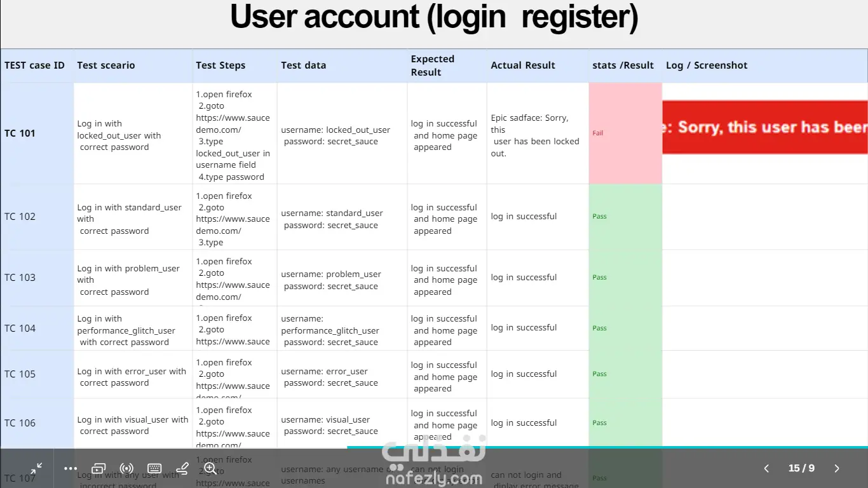Select the error_user scenario description cell
868x488 pixels.
pyautogui.click(x=133, y=374)
